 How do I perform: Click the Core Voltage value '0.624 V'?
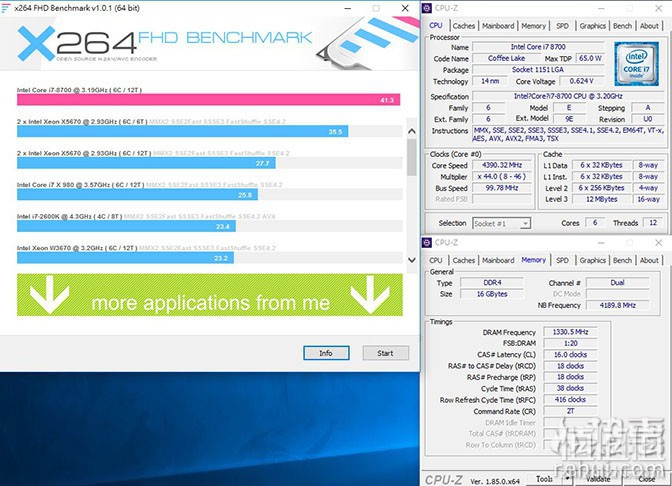582,81
